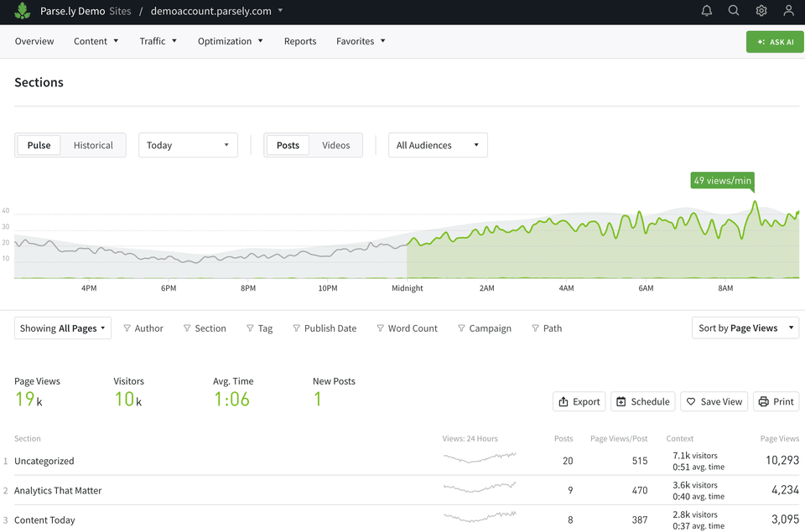Save View with the heart button
Viewport: 805px width, 532px height.
(714, 401)
